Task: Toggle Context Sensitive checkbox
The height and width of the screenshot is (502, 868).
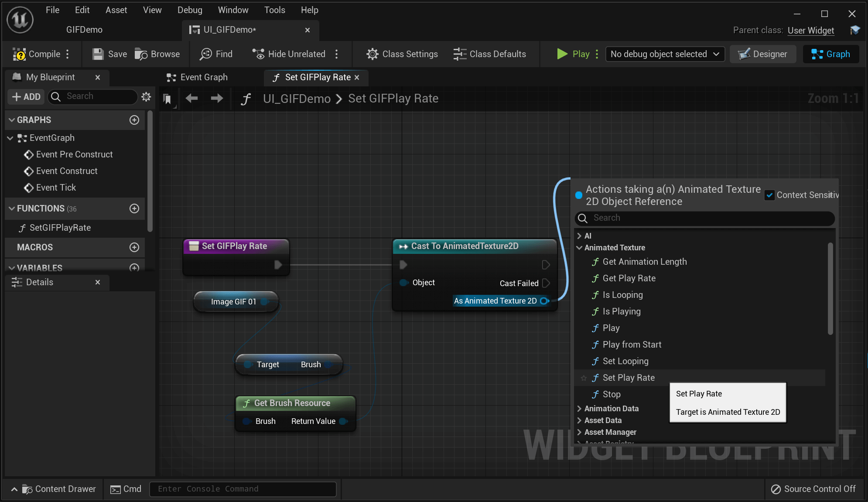Action: pyautogui.click(x=770, y=195)
